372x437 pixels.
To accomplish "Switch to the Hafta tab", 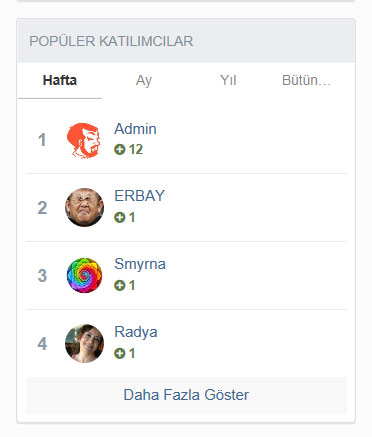I will [x=60, y=81].
